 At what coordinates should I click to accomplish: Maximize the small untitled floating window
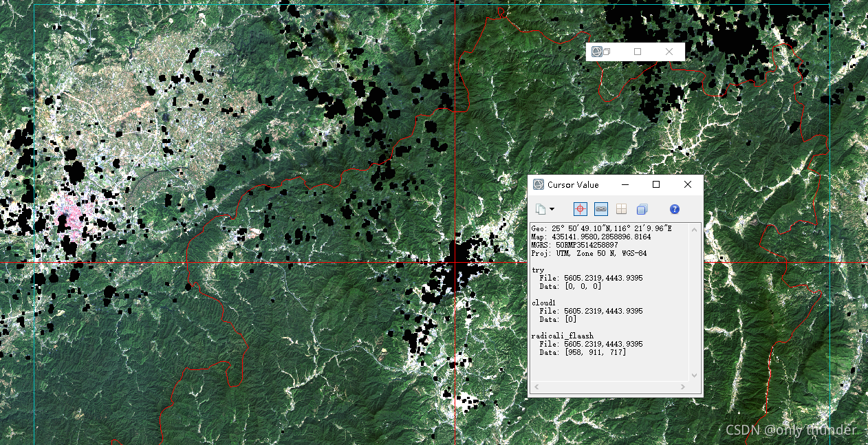click(x=638, y=52)
